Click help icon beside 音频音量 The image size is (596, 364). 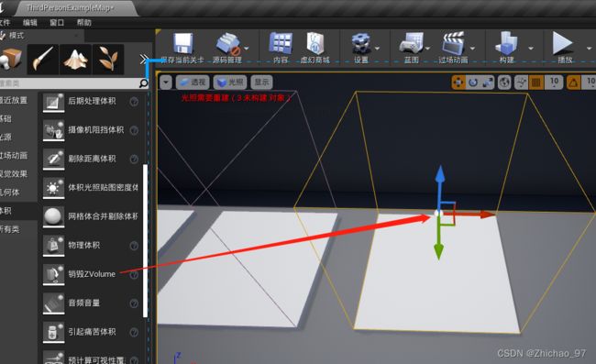click(134, 303)
